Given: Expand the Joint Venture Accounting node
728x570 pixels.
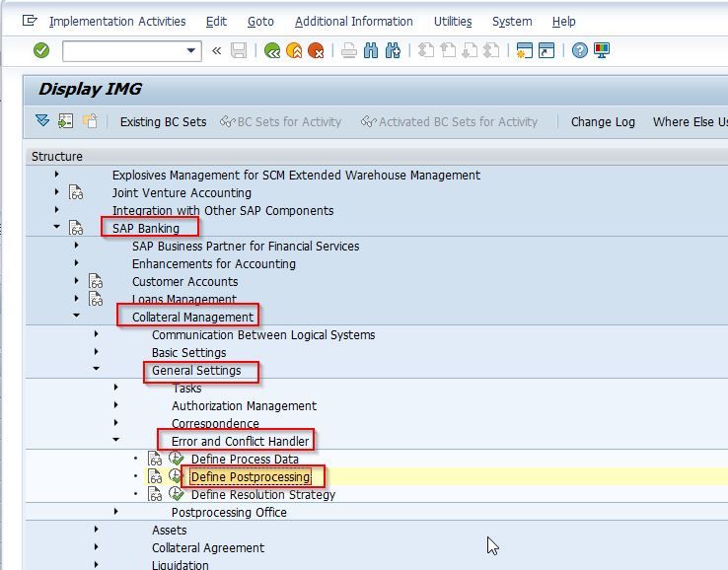Looking at the screenshot, I should click(x=56, y=191).
